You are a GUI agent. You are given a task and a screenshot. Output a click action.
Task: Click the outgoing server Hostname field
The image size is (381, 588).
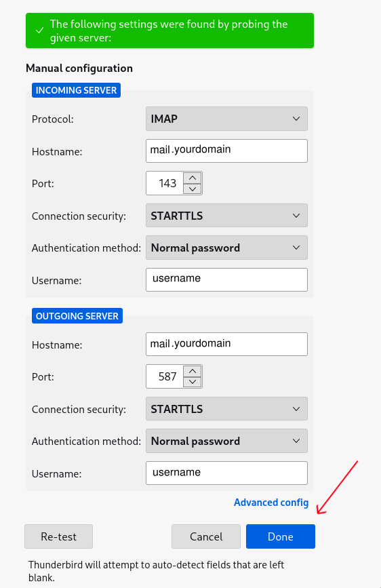pos(226,344)
